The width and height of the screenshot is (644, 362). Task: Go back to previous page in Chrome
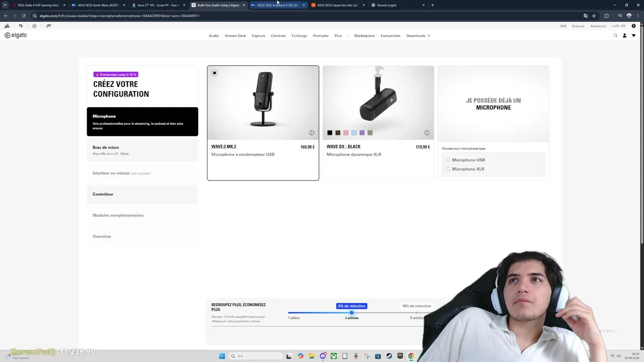click(6, 16)
